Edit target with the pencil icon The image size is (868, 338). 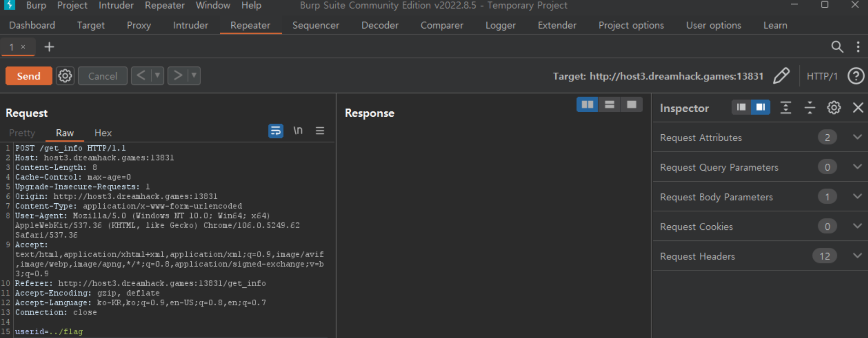click(781, 76)
